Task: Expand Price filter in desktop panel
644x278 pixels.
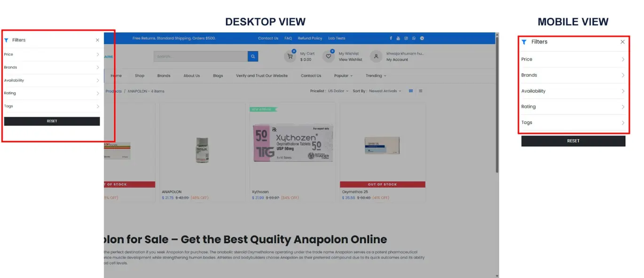Action: 52,55
